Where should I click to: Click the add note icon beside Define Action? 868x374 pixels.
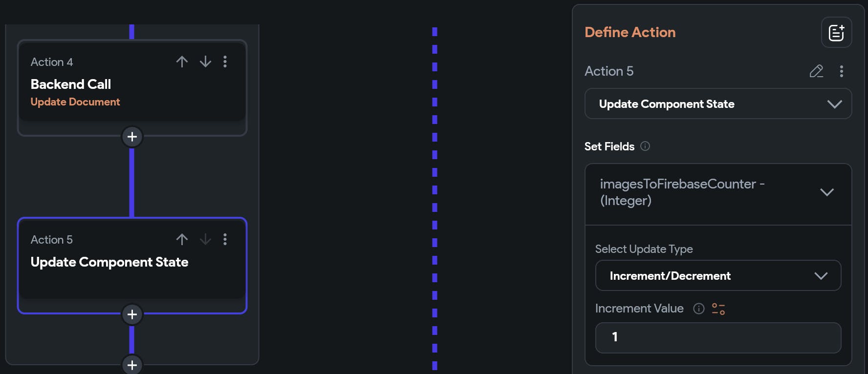(836, 33)
